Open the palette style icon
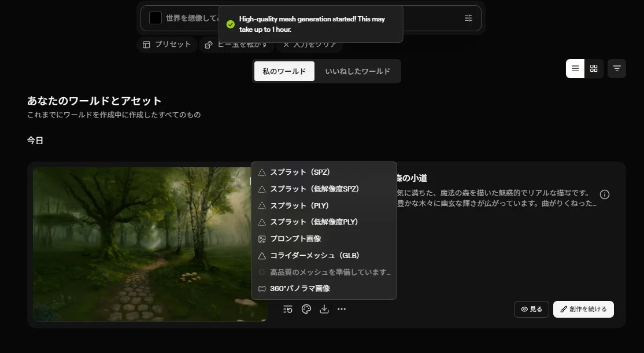Image resolution: width=644 pixels, height=353 pixels. (306, 309)
